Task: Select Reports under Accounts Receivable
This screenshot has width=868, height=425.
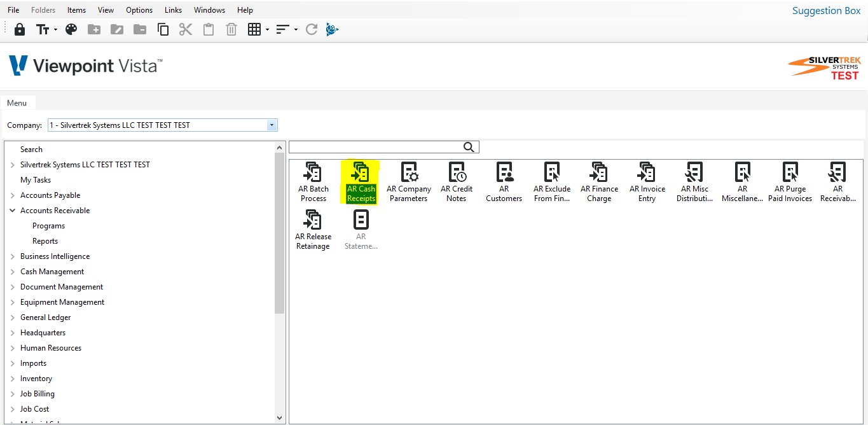Action: tap(45, 241)
